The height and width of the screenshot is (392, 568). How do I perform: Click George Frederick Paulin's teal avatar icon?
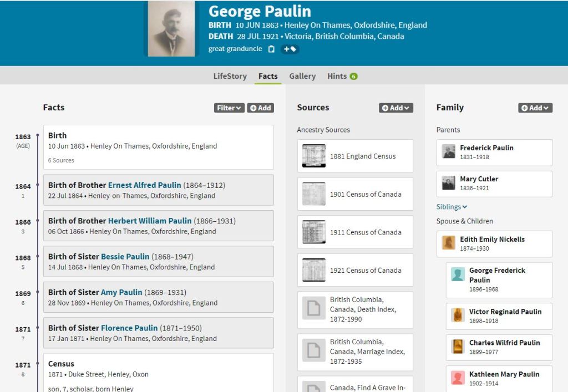(x=458, y=274)
